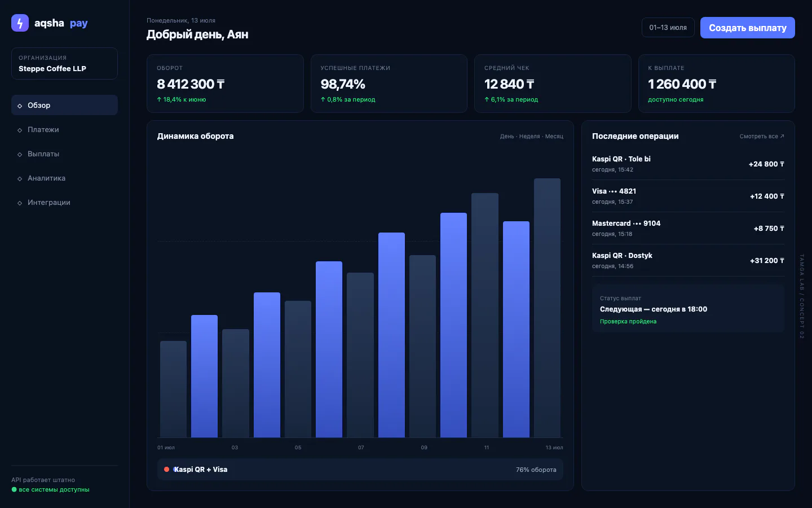Click the 76% оборота value
This screenshot has width=812, height=508.
pyautogui.click(x=536, y=470)
